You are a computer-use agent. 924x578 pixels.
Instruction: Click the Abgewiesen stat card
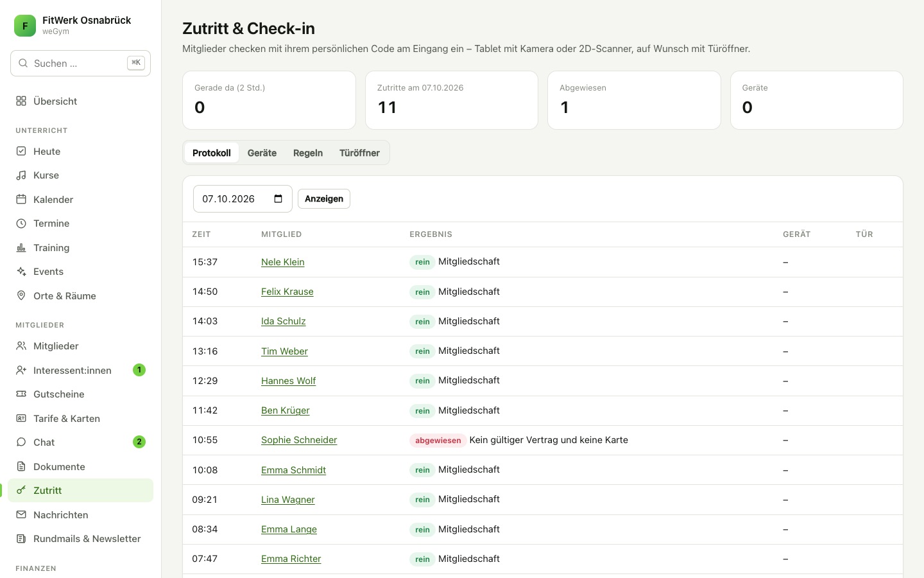tap(634, 100)
